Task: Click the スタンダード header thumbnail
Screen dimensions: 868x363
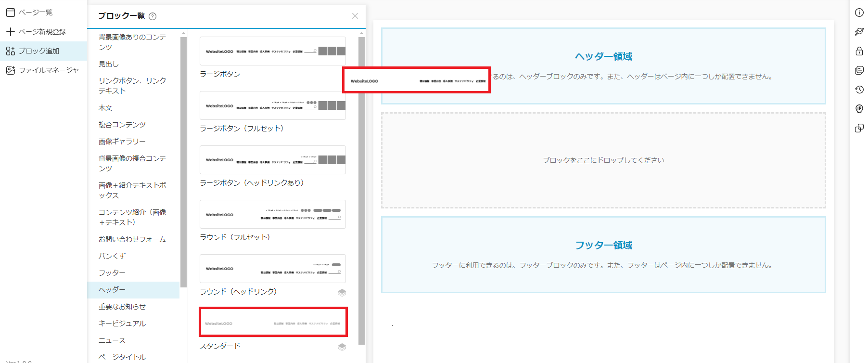Action: [x=273, y=323]
